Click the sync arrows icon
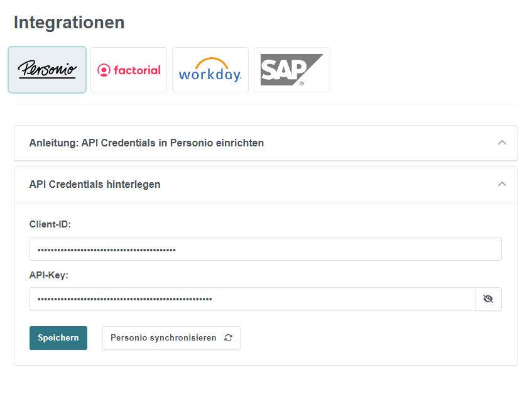 point(229,338)
